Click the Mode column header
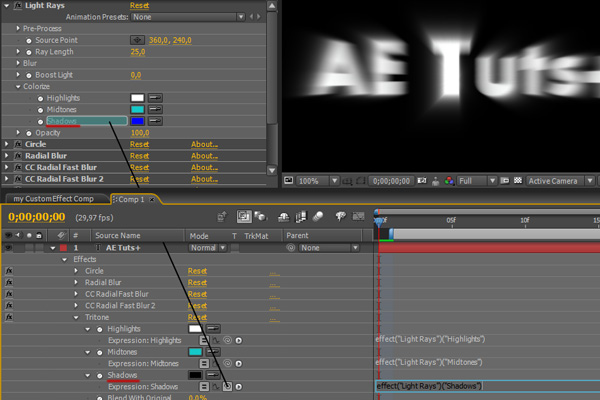The width and height of the screenshot is (600, 400). pyautogui.click(x=199, y=236)
